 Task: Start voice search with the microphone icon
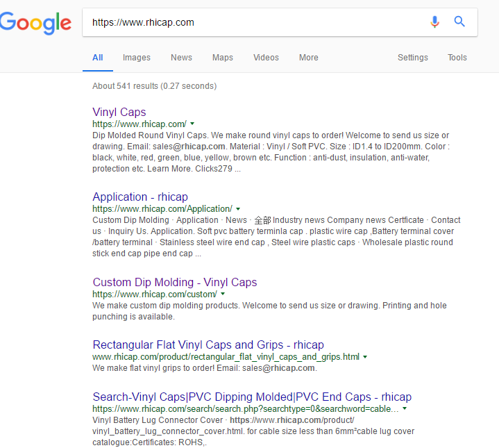[x=434, y=22]
